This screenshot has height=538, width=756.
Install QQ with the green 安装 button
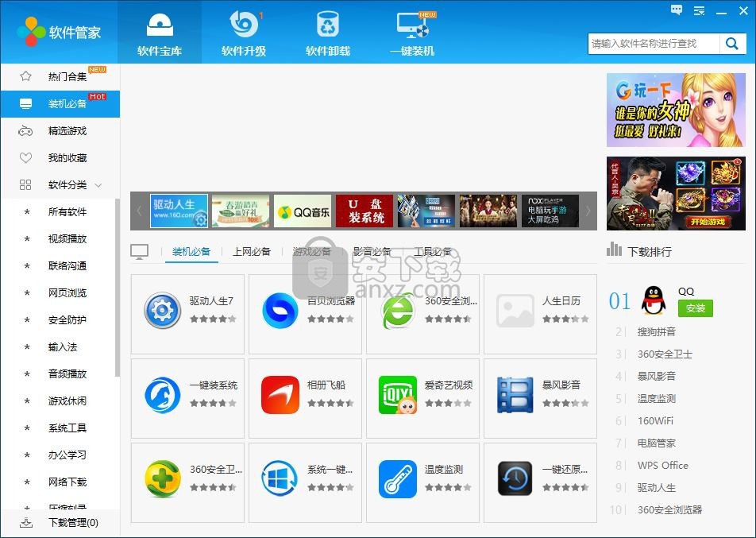tap(696, 308)
